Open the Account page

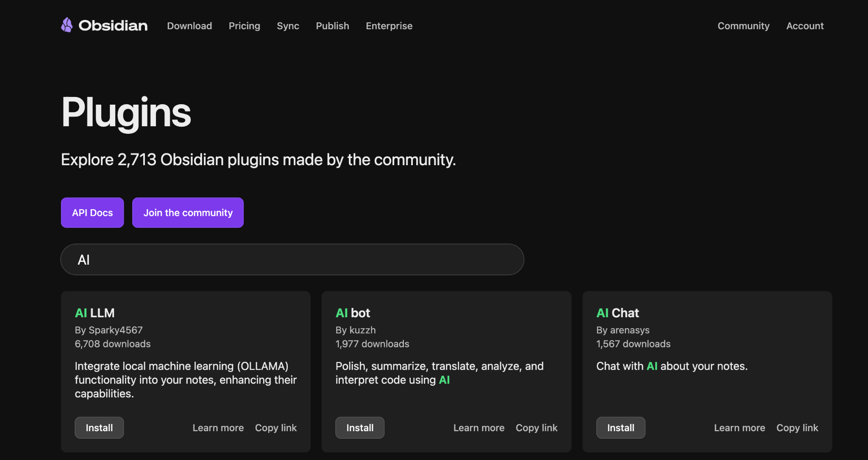coord(805,26)
